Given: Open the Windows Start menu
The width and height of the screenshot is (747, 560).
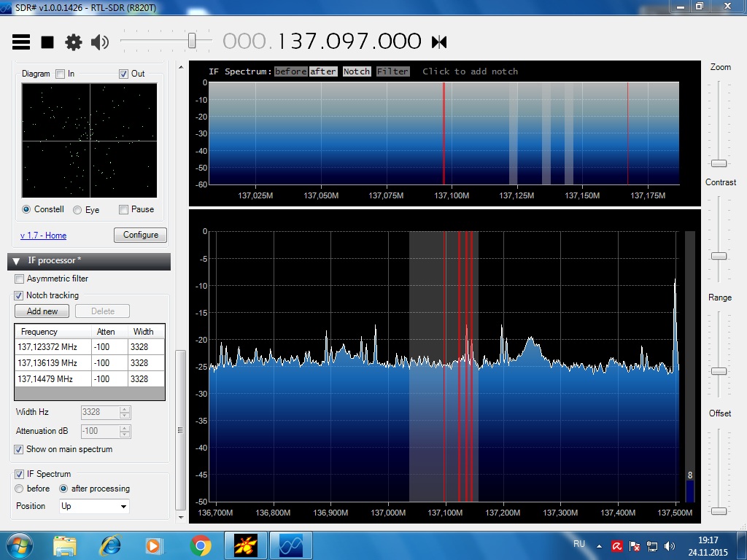Looking at the screenshot, I should pyautogui.click(x=19, y=545).
